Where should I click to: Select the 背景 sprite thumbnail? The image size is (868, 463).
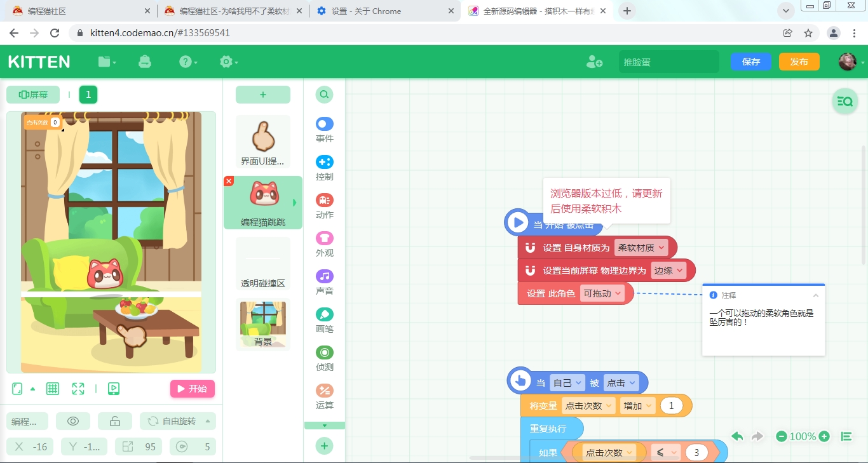263,325
